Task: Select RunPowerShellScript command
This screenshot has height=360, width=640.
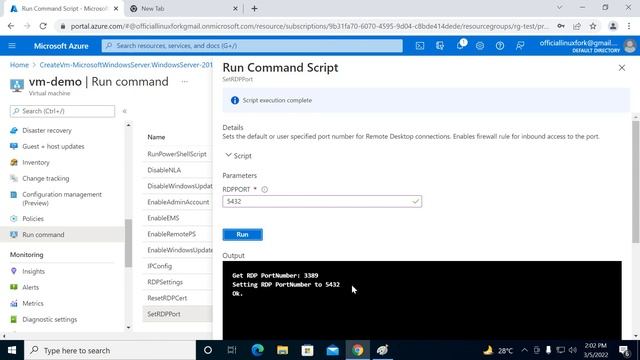Action: [x=177, y=154]
